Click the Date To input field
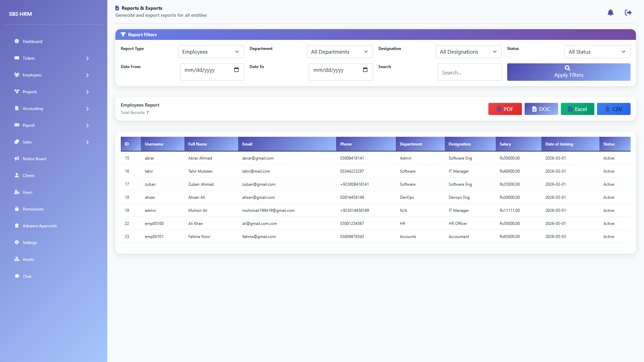The image size is (644, 362). 341,72
